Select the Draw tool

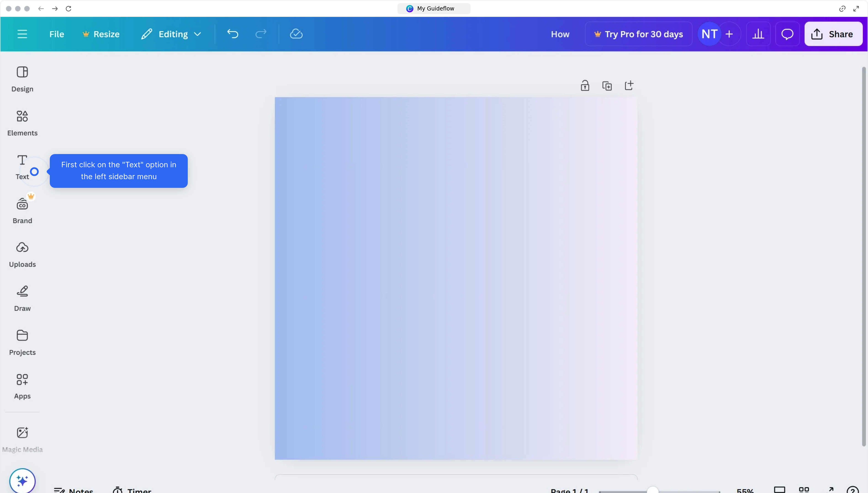tap(22, 298)
